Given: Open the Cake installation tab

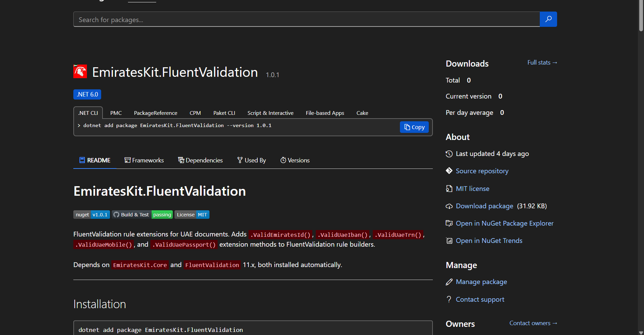Looking at the screenshot, I should point(362,113).
